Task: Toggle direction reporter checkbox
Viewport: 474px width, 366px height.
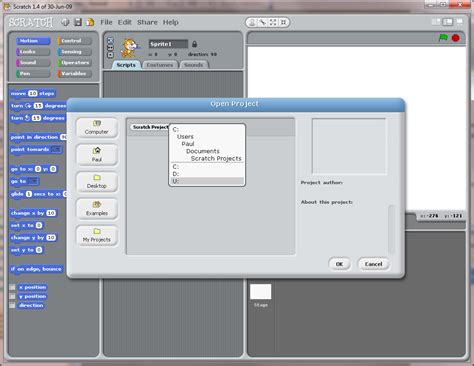Action: [12, 305]
